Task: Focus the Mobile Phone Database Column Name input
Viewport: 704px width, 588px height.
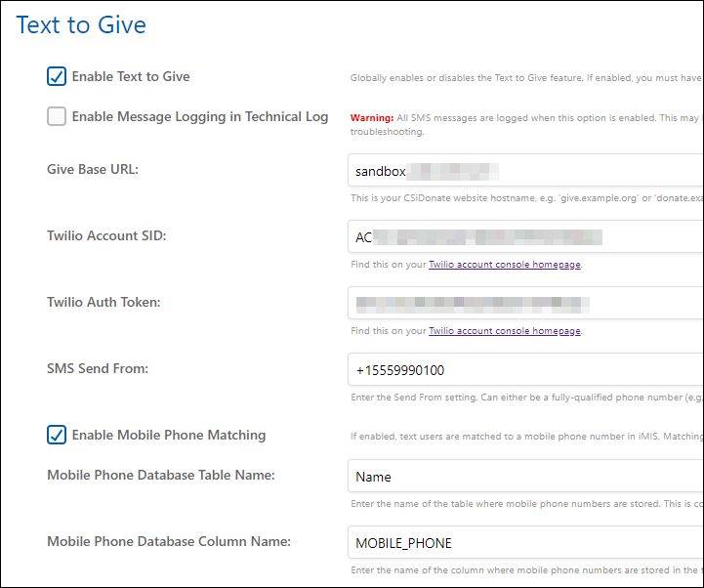Action: [x=525, y=542]
